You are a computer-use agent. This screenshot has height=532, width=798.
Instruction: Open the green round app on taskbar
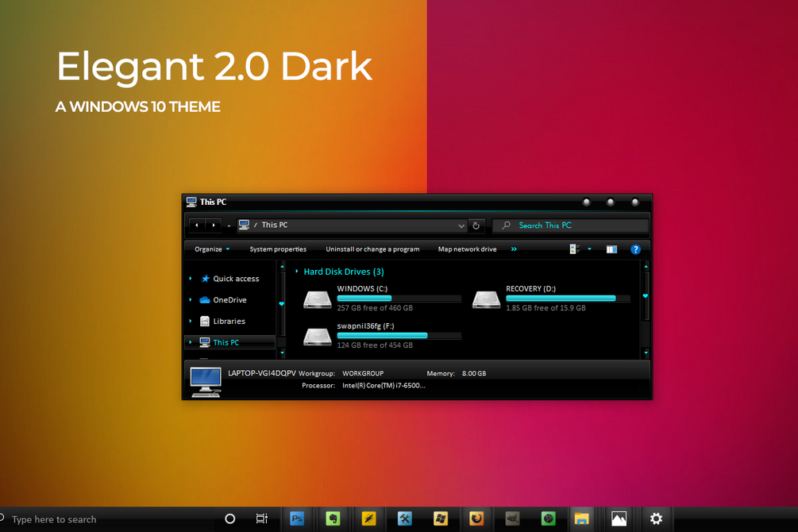point(548,519)
